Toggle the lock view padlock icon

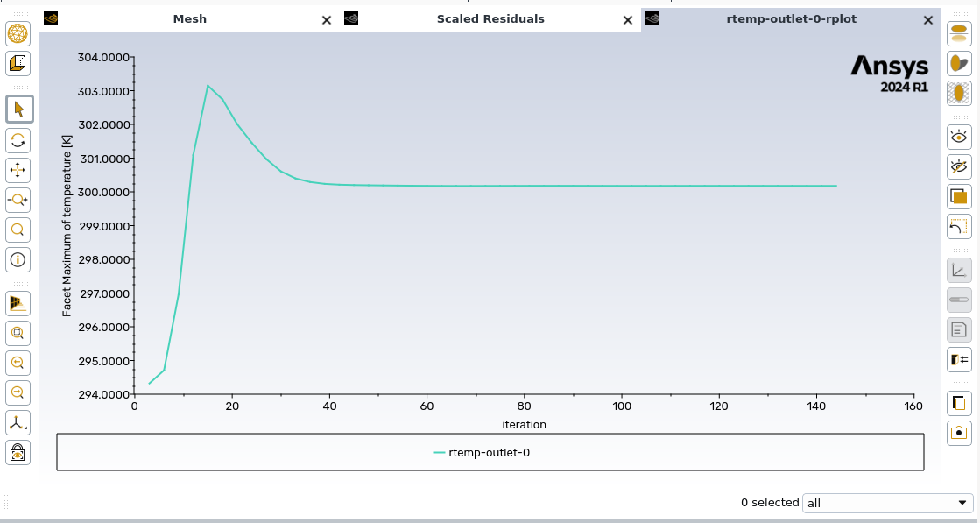click(x=18, y=453)
